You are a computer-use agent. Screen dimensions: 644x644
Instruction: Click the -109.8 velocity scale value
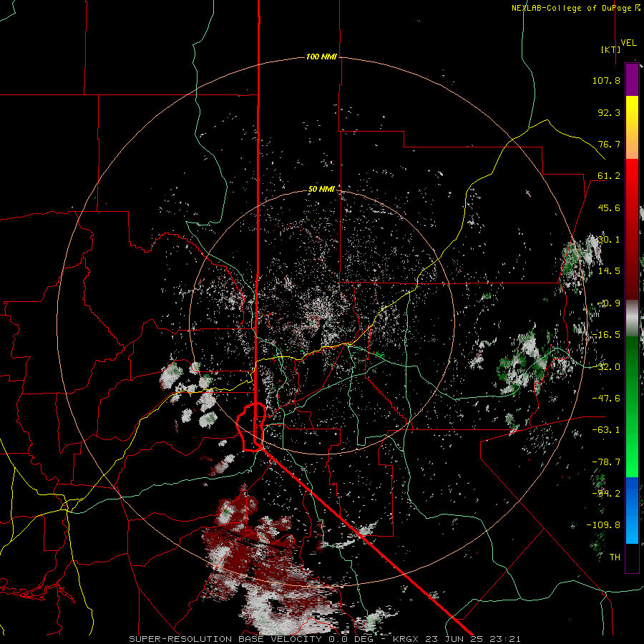[603, 525]
